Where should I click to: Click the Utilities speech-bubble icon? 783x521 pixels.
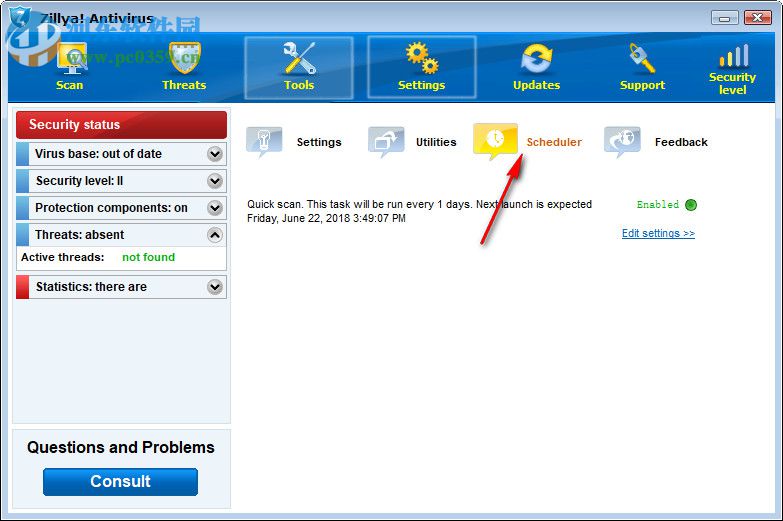(386, 142)
